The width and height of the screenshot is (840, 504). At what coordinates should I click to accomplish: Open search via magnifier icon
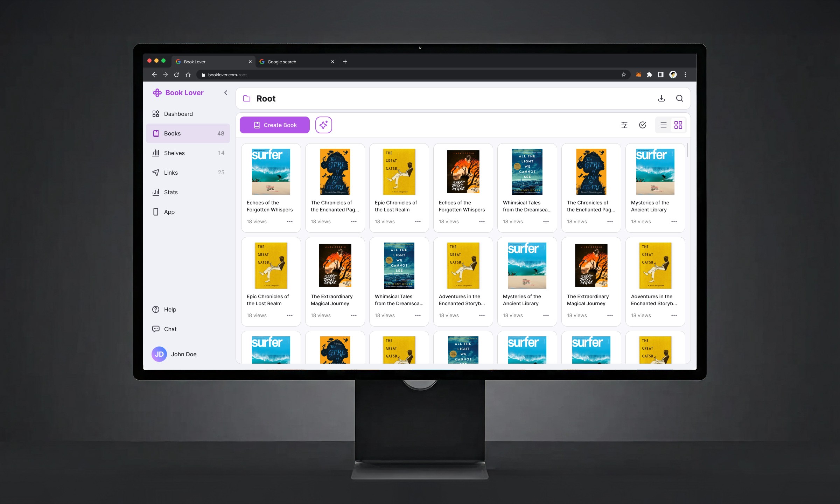(x=679, y=98)
